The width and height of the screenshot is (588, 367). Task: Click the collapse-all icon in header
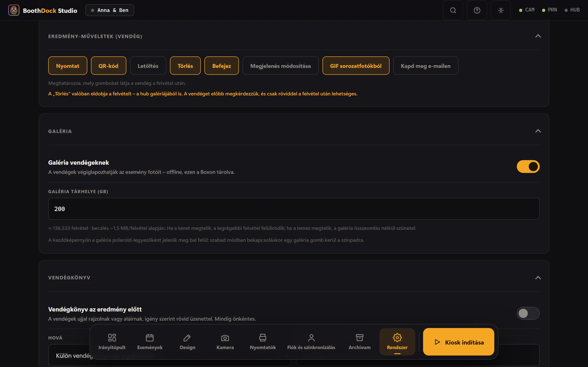pos(500,10)
